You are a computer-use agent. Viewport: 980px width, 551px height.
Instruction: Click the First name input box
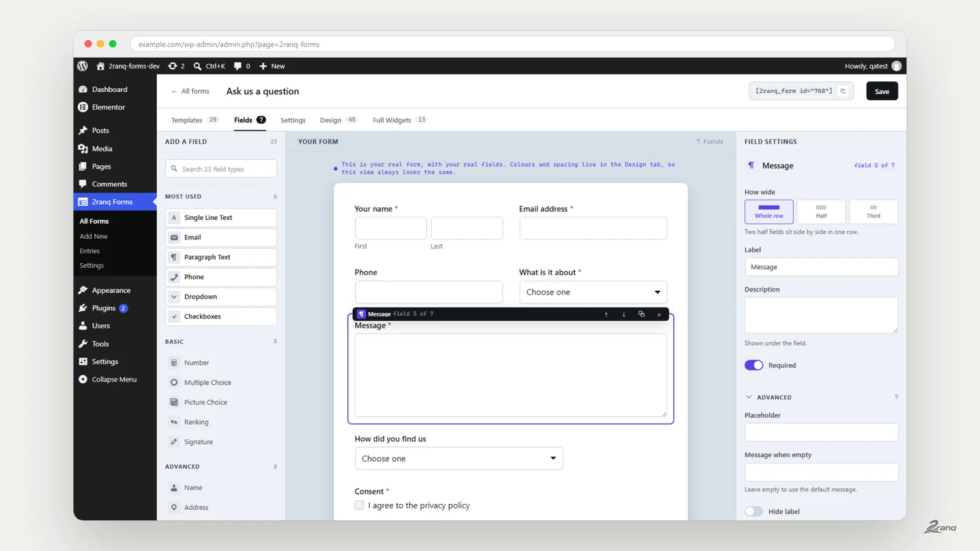coord(391,228)
